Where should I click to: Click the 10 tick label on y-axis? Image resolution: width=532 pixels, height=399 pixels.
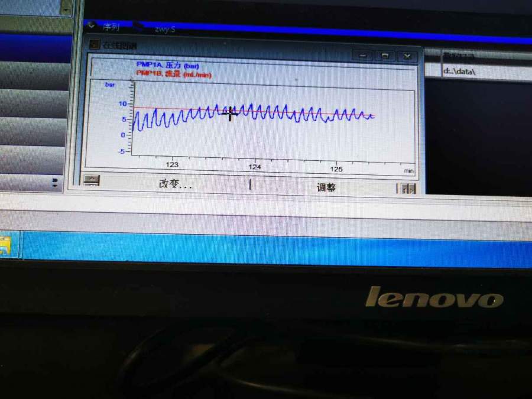pyautogui.click(x=122, y=104)
